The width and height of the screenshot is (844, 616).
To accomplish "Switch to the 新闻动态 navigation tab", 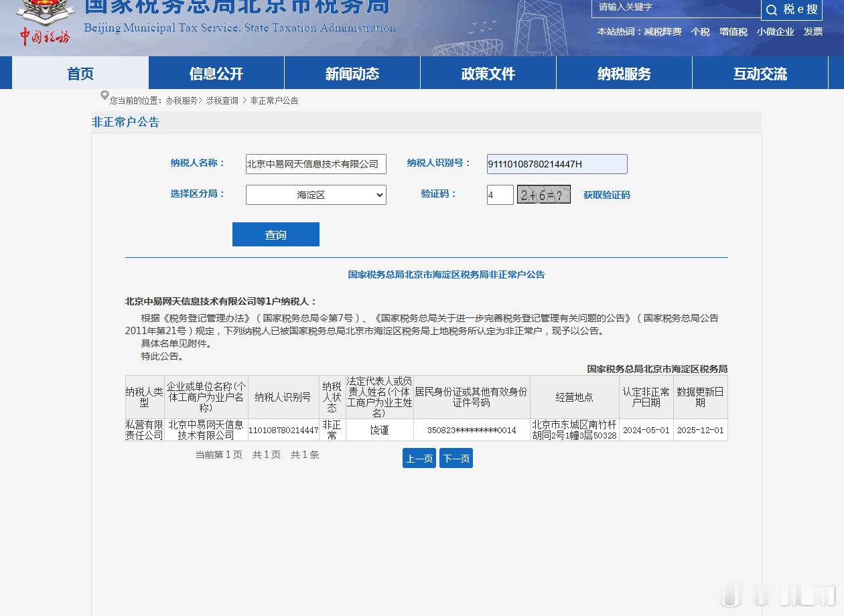I will (351, 74).
